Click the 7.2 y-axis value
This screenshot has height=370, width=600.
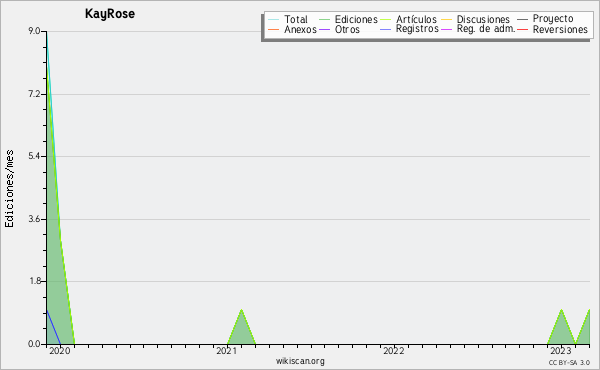(x=34, y=93)
